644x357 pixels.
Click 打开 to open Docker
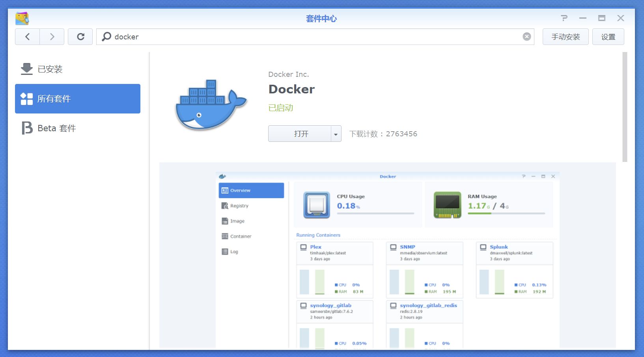[300, 134]
